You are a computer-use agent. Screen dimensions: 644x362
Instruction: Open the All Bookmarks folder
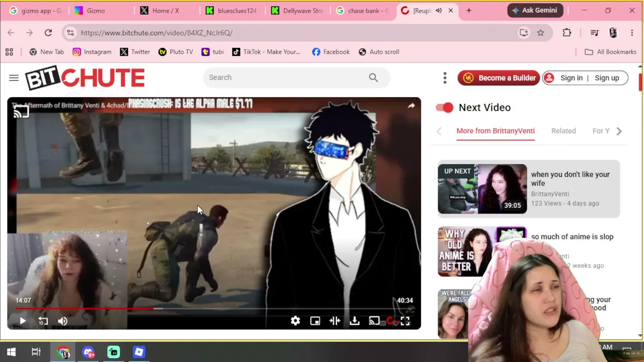pyautogui.click(x=610, y=52)
